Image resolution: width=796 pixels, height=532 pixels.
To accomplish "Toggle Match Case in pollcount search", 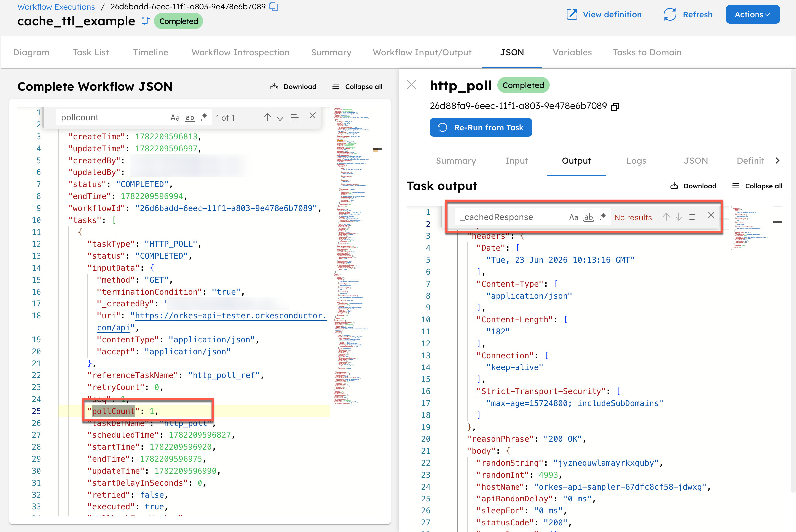I will tap(175, 117).
